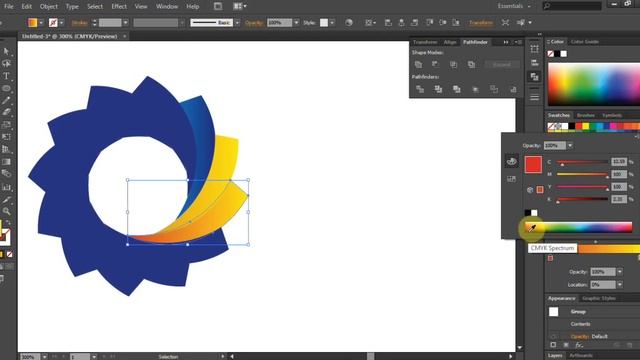
Task: Click the Isolate Selected Object icon
Action: click(505, 22)
